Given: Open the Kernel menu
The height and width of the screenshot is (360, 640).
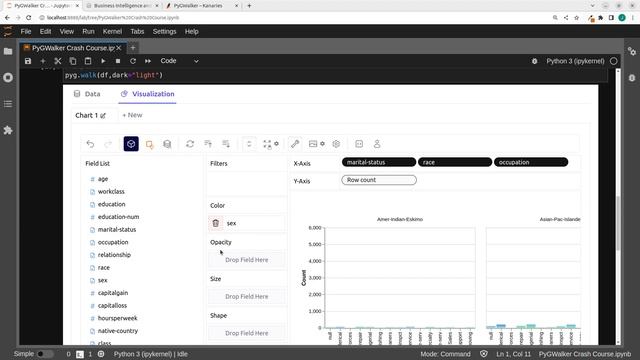Looking at the screenshot, I should pyautogui.click(x=112, y=31).
